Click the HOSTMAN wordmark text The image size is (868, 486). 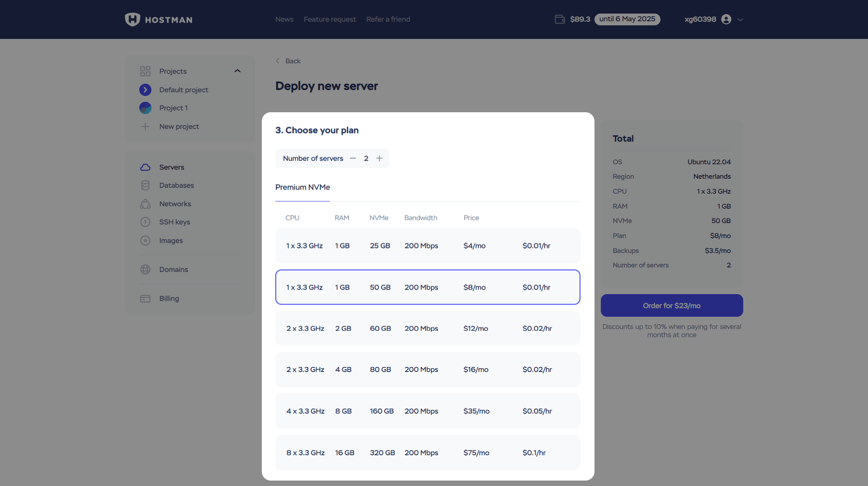[x=169, y=20]
